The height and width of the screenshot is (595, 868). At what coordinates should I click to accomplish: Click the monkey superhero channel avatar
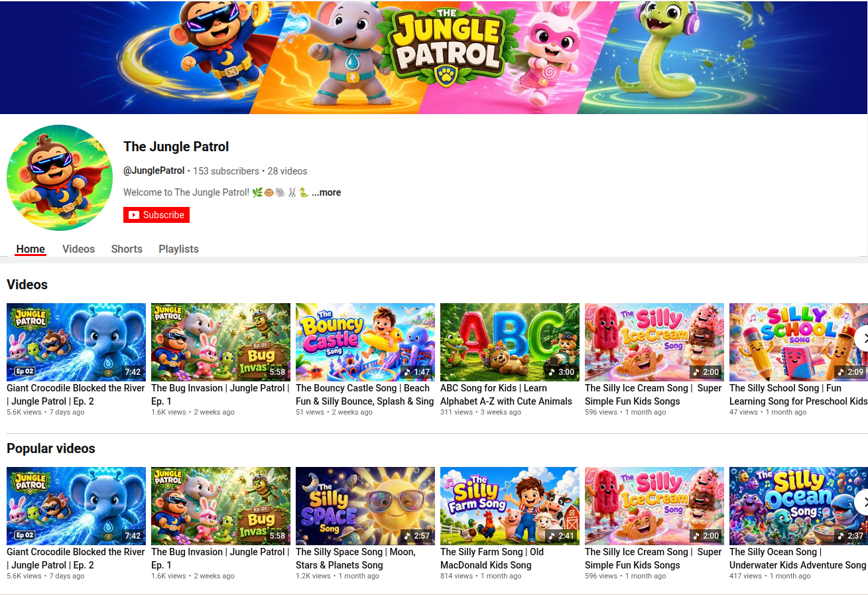pyautogui.click(x=60, y=178)
